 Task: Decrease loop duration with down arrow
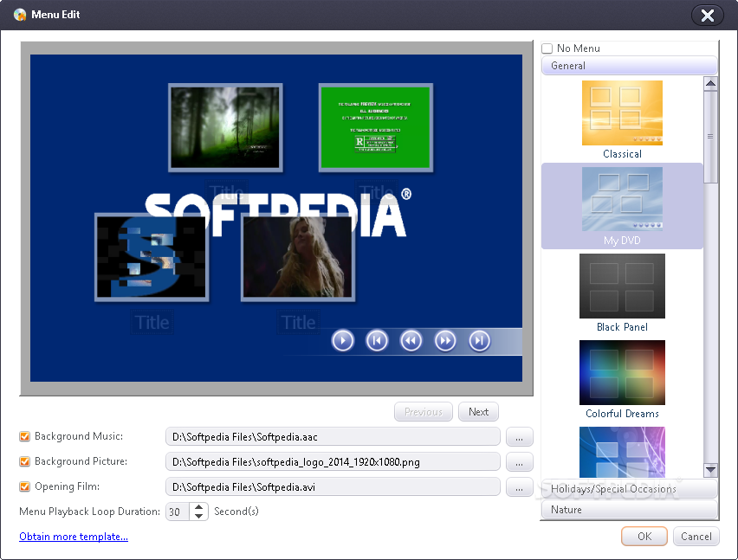click(198, 516)
